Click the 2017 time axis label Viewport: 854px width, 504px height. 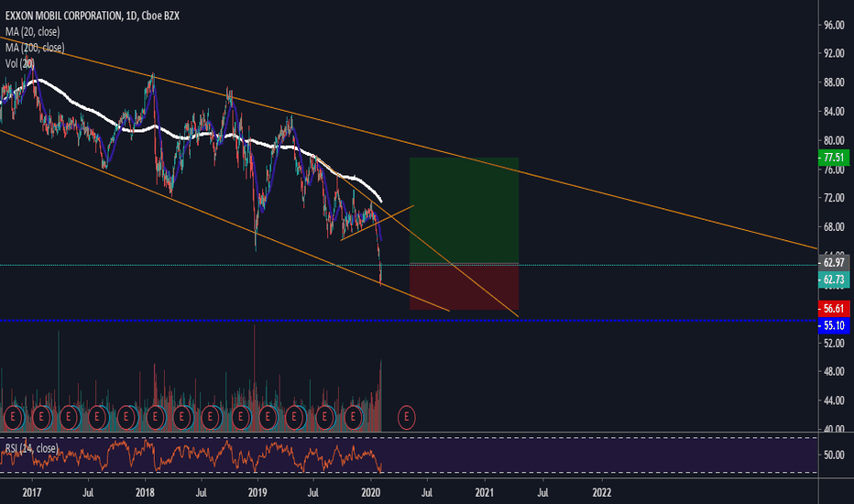pyautogui.click(x=32, y=493)
